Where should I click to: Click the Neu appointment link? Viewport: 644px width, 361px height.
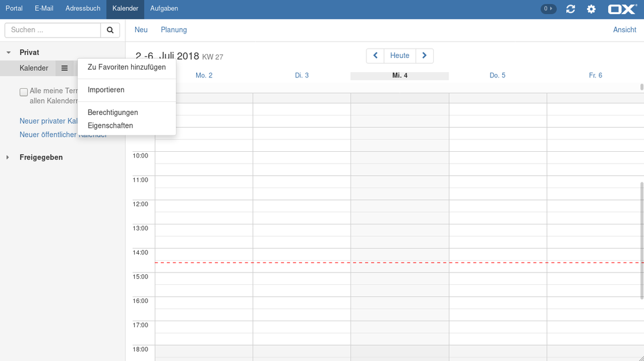coord(141,30)
